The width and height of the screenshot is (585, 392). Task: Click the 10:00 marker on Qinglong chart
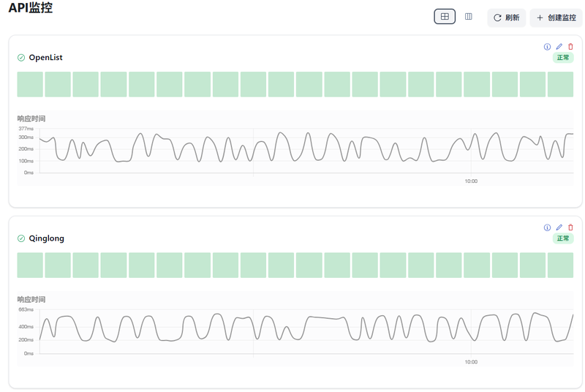pos(471,362)
